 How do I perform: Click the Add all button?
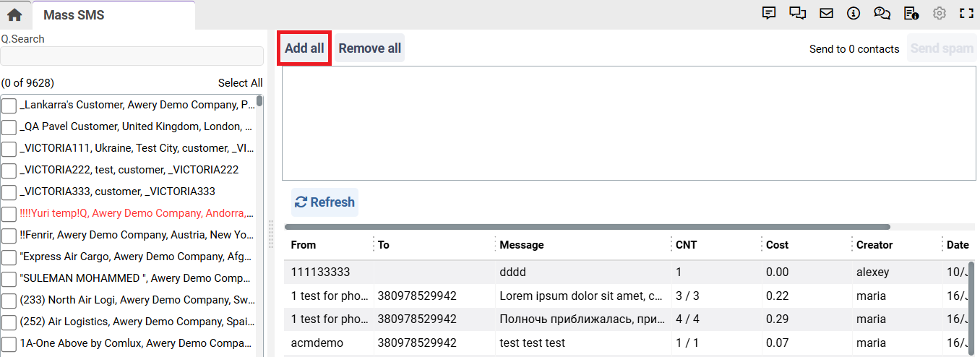pyautogui.click(x=304, y=48)
